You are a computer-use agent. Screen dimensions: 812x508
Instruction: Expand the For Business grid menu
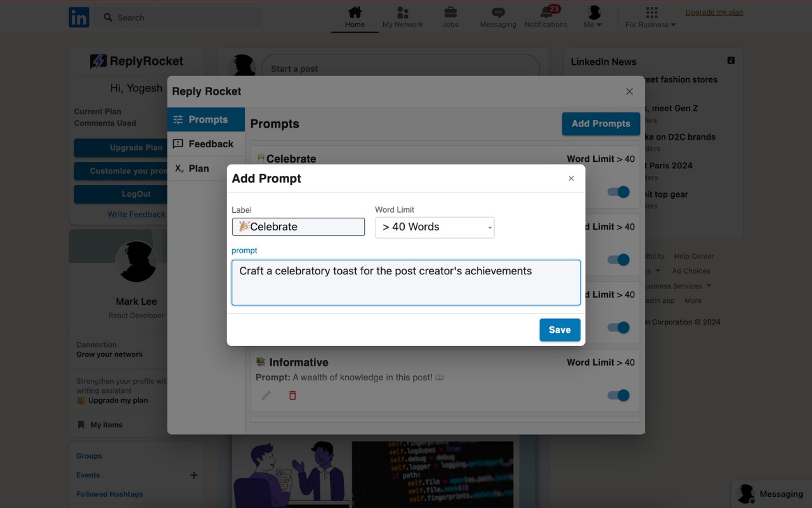[651, 17]
